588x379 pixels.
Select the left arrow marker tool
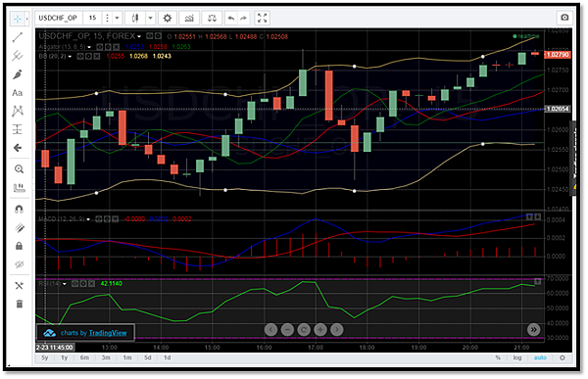coord(18,148)
